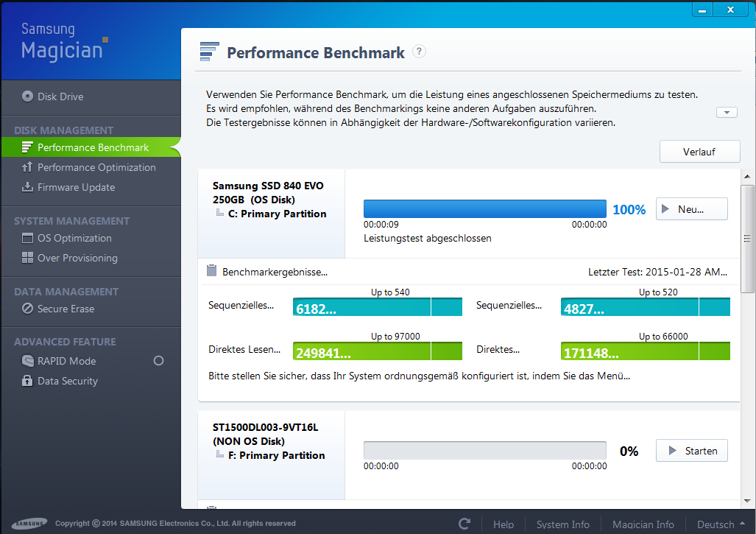Viewport: 756px width, 534px height.
Task: Click the Performance Benchmark header icon
Action: pos(210,52)
